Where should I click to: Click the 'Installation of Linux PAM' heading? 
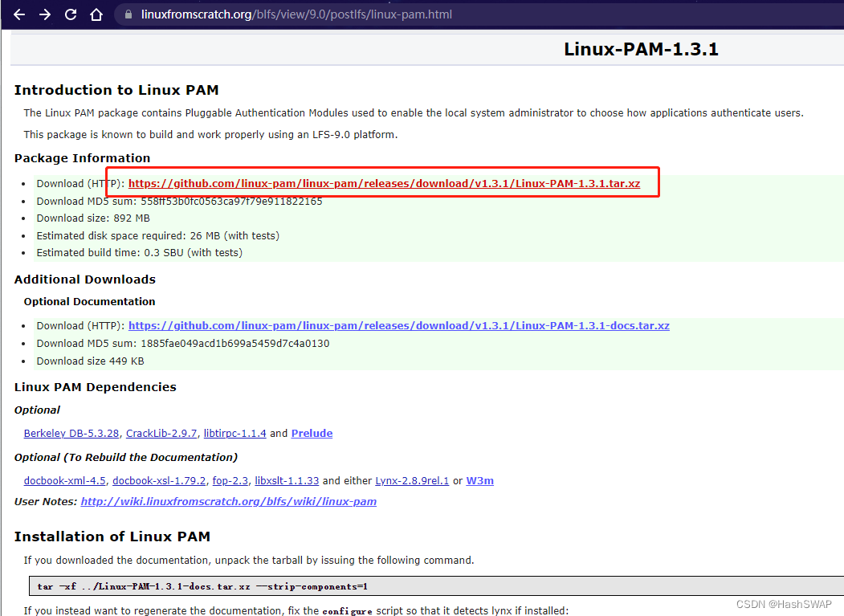112,536
